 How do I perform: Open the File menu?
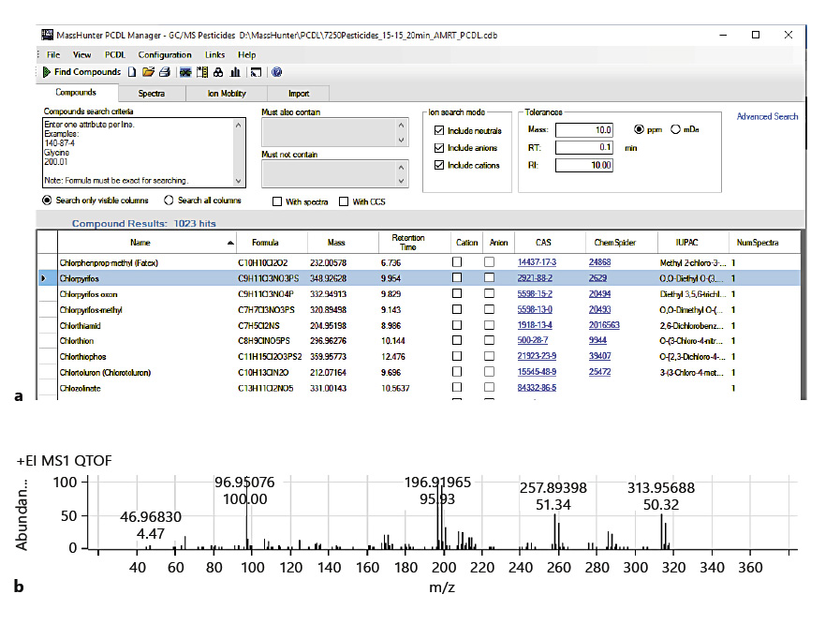(x=53, y=54)
